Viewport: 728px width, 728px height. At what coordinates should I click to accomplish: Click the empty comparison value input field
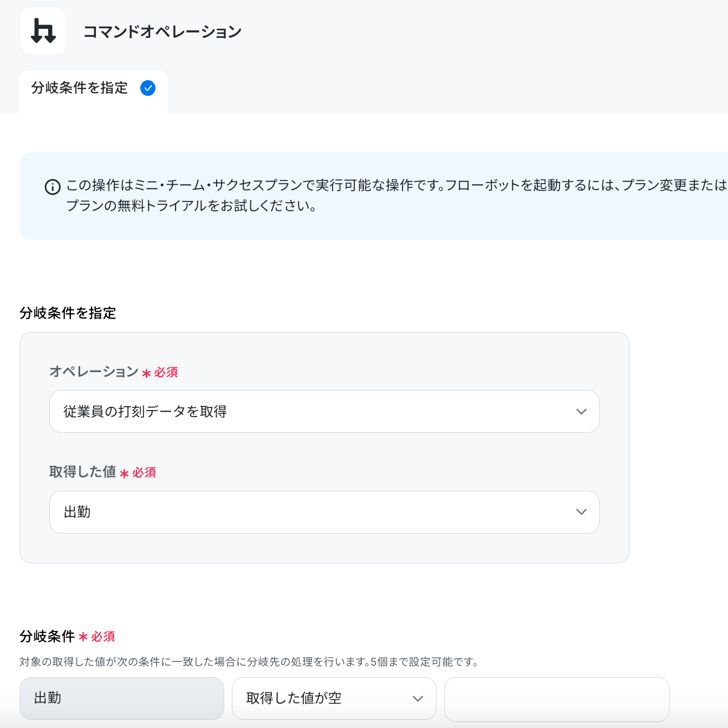[557, 699]
